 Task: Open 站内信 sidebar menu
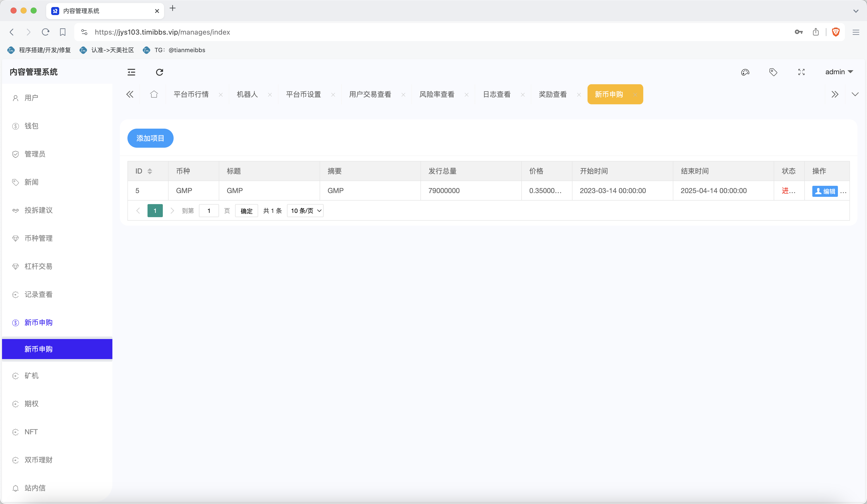(57, 488)
